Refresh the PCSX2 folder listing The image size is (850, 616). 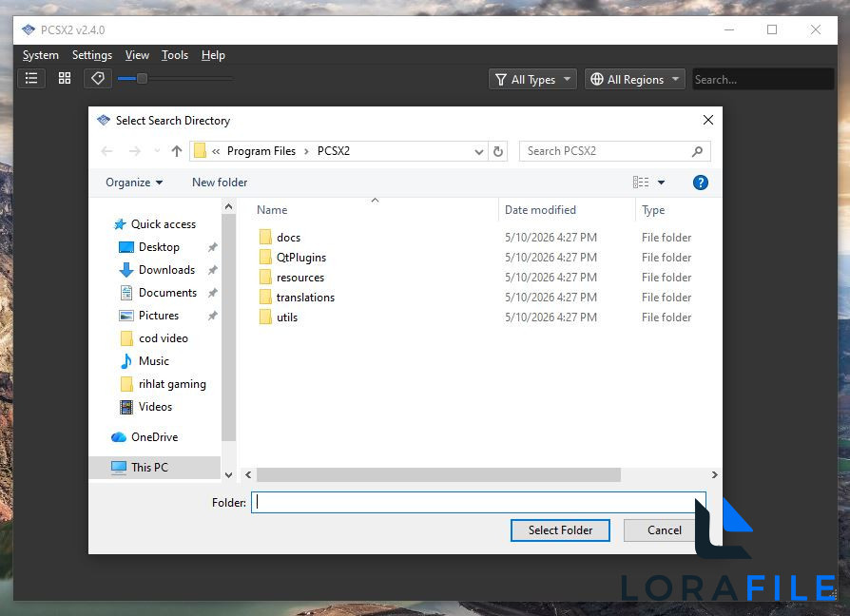point(497,152)
